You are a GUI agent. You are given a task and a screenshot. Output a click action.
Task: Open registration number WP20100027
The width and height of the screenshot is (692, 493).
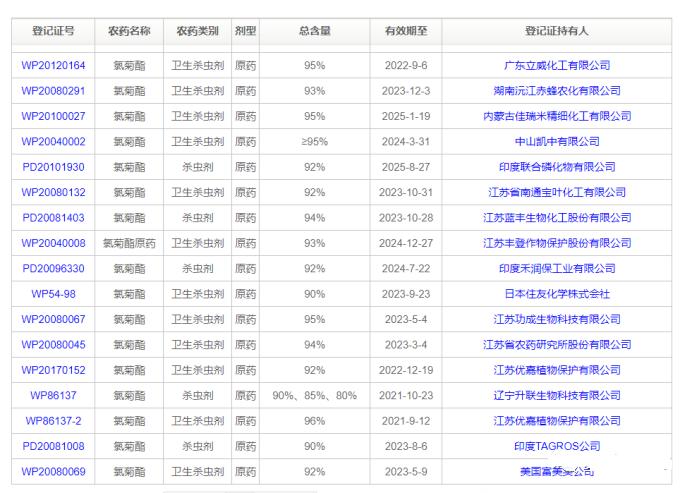pos(53,116)
